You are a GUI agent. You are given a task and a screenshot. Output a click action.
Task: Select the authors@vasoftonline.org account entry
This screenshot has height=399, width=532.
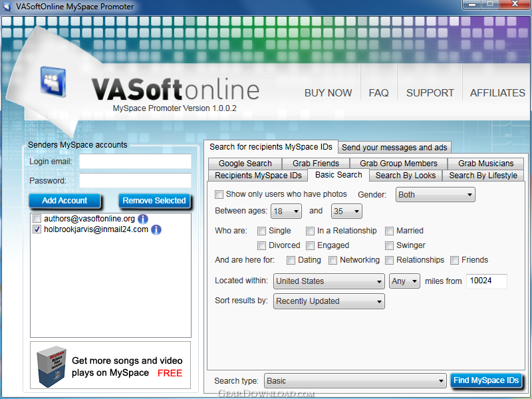click(x=90, y=219)
